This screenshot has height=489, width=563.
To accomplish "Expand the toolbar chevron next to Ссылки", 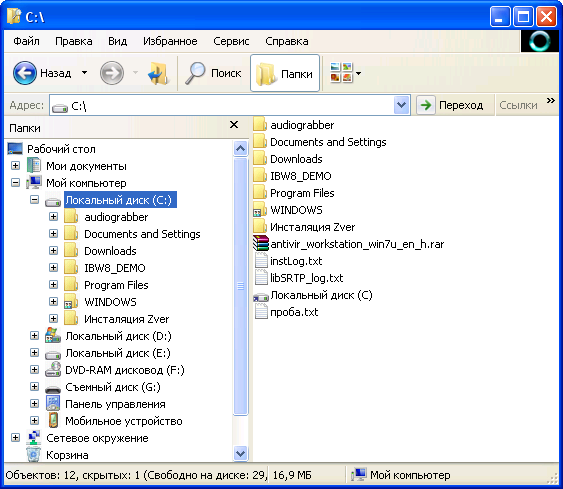I will (x=551, y=101).
